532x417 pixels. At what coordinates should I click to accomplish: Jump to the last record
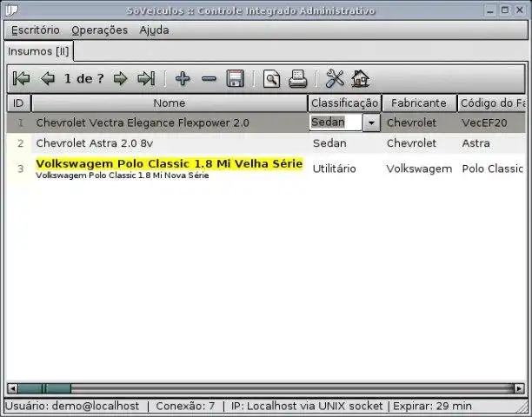pyautogui.click(x=146, y=79)
